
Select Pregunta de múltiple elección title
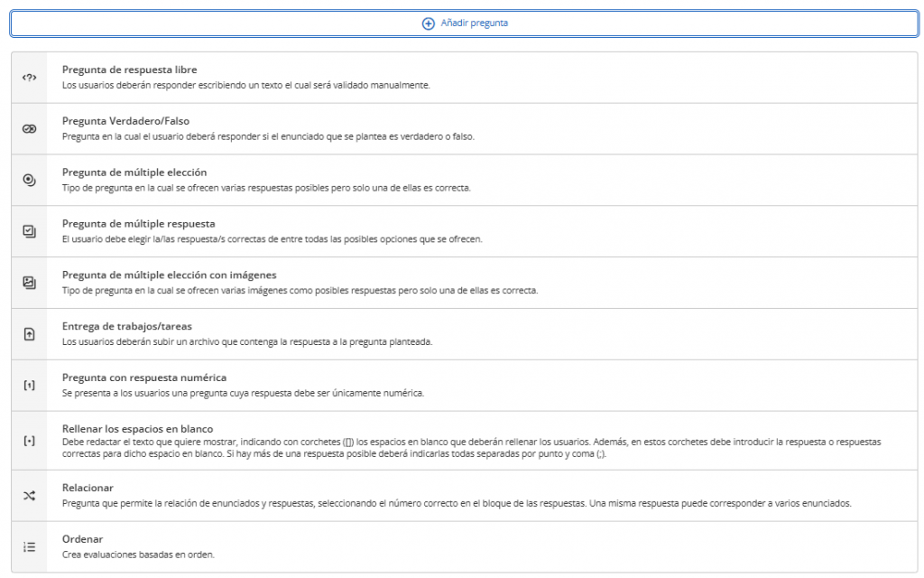click(134, 172)
